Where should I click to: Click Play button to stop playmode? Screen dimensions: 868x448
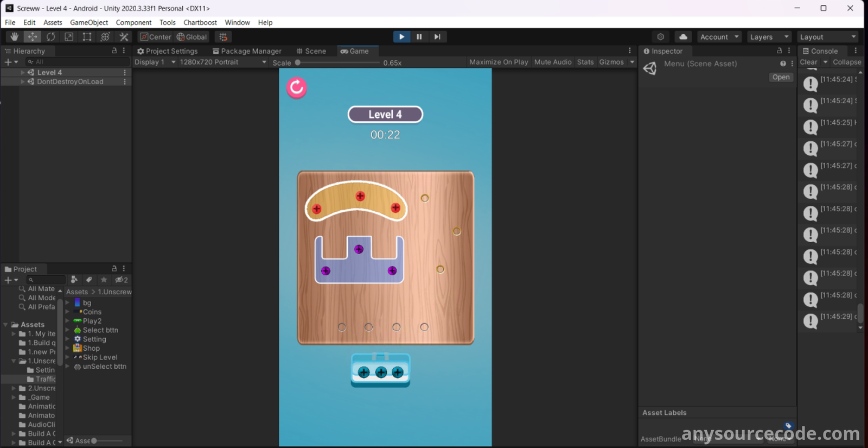pos(401,37)
